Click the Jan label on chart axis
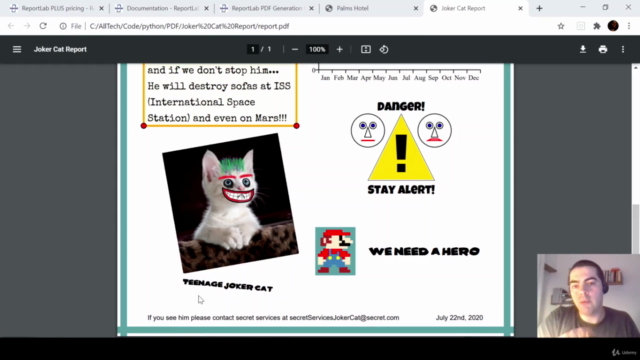 click(x=325, y=78)
